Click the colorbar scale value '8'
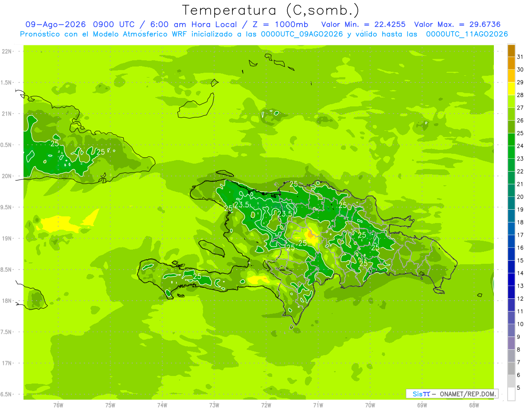The image size is (532, 411). coord(519,349)
